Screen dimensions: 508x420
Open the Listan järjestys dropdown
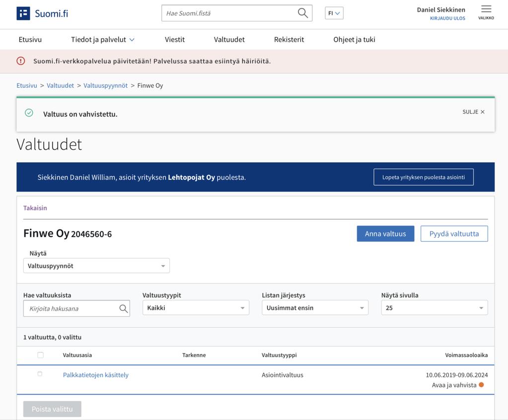[315, 308]
